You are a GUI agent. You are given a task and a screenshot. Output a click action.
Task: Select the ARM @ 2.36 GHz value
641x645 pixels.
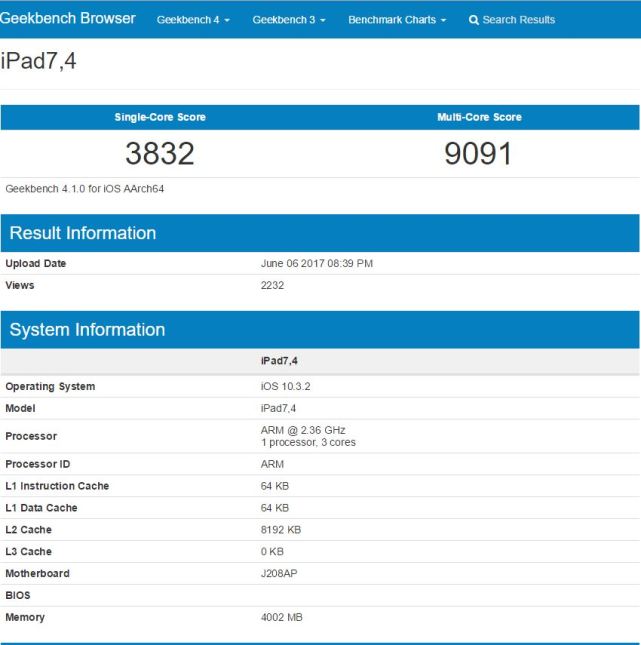(x=303, y=430)
